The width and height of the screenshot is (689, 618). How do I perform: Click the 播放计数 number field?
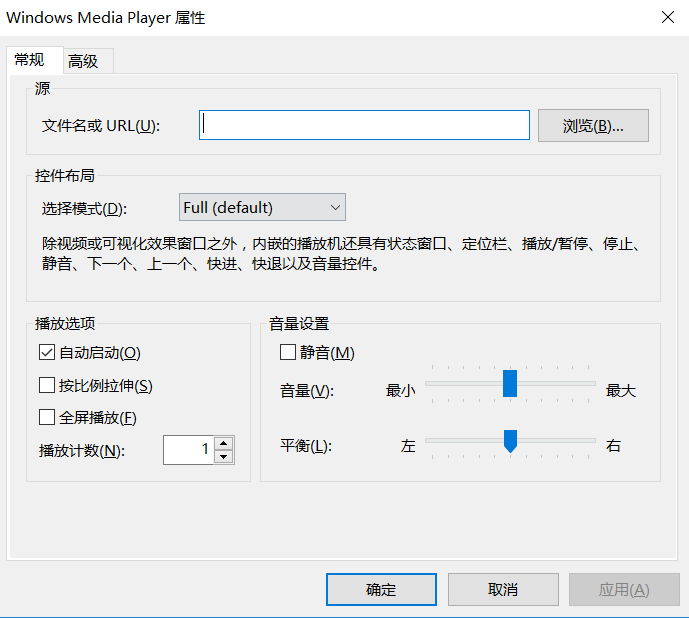tap(188, 450)
